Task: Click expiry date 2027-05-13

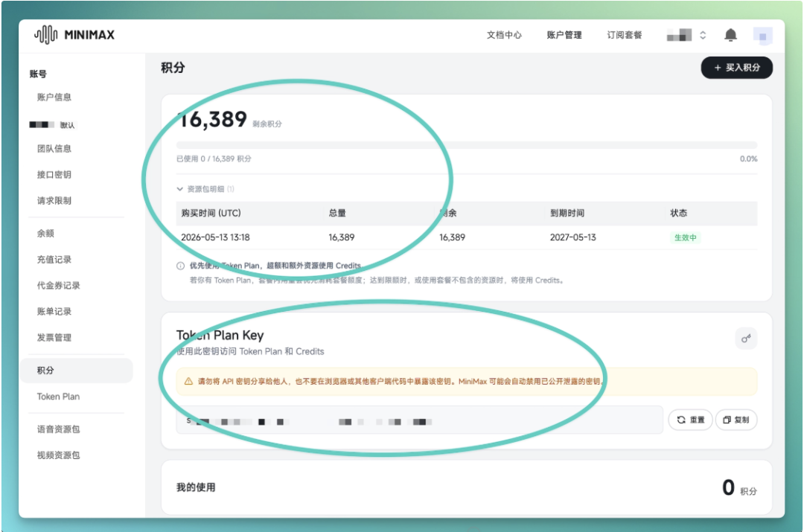Action: pos(572,237)
